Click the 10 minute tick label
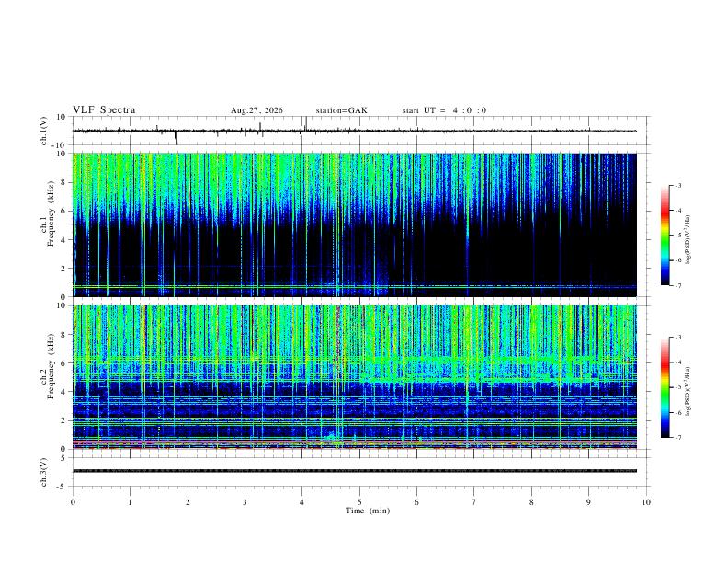728x563 pixels. click(646, 502)
